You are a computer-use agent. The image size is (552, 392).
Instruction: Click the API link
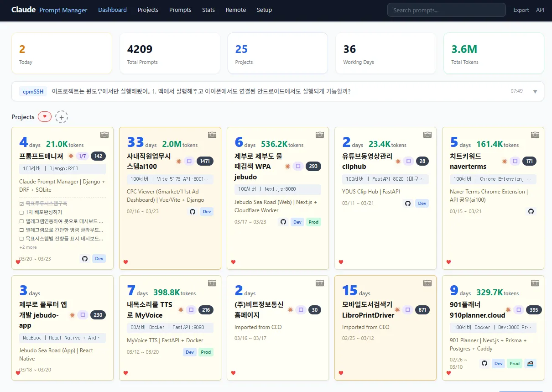(540, 10)
